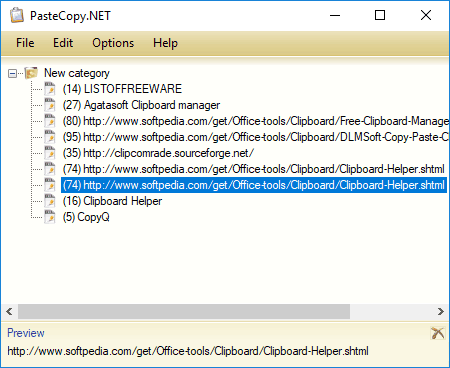Click the horizontal scrollbar left arrow

[x=9, y=311]
